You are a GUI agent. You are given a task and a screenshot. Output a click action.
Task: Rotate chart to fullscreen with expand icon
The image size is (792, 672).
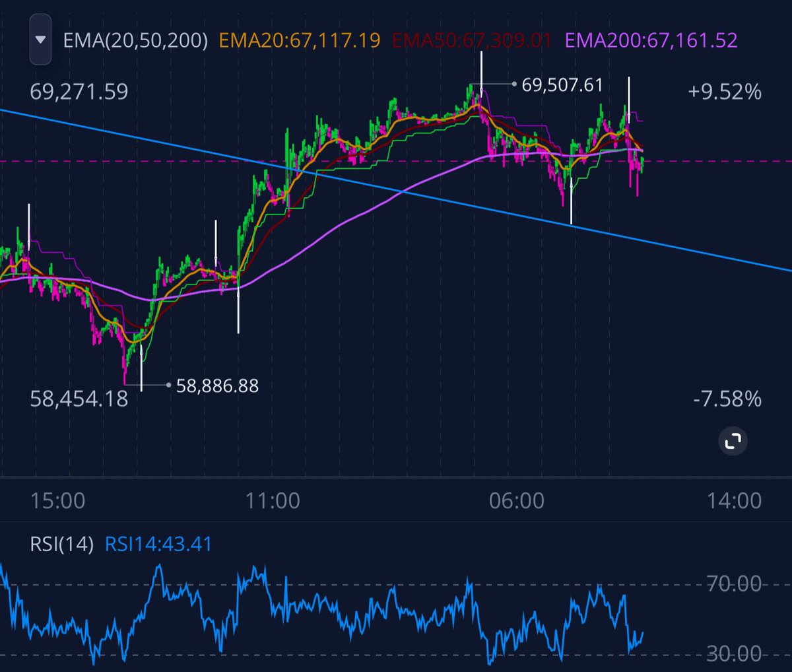733,440
